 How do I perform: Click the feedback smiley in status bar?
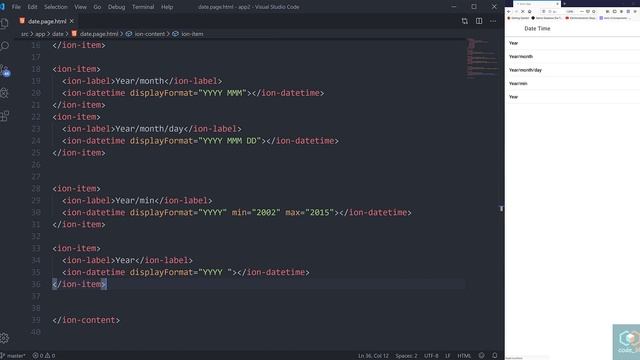(482, 356)
